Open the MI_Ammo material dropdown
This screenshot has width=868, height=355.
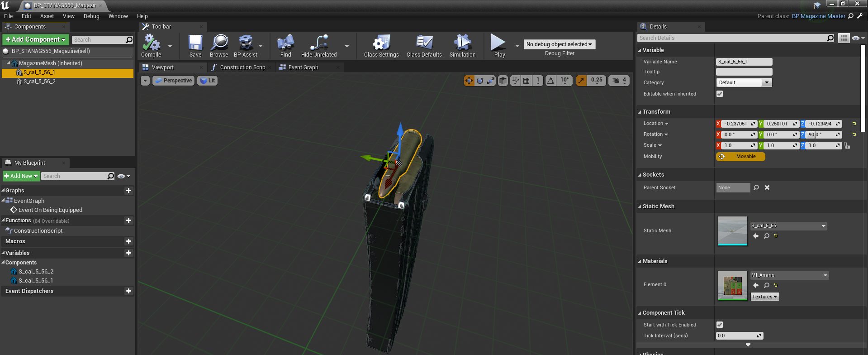[x=789, y=275]
